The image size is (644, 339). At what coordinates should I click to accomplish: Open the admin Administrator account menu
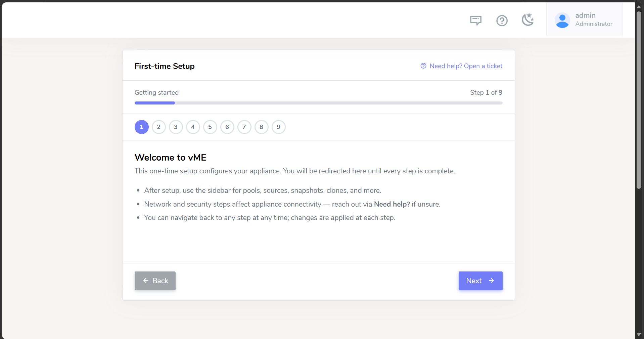pos(584,20)
